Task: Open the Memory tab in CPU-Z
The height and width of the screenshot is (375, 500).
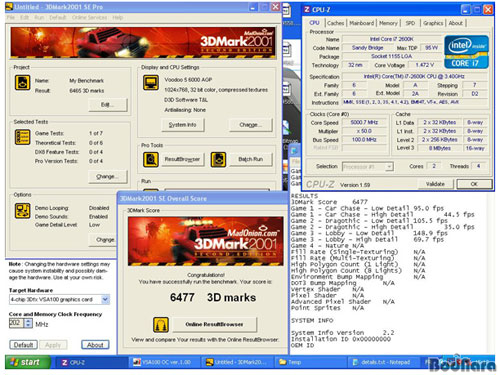Action: [x=388, y=23]
